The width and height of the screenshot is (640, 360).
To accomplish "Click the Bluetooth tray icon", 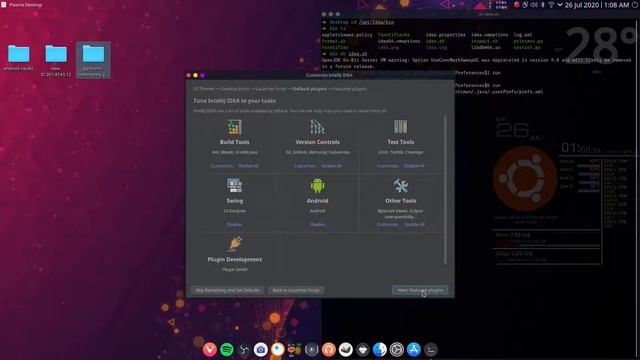I will 542,5.
